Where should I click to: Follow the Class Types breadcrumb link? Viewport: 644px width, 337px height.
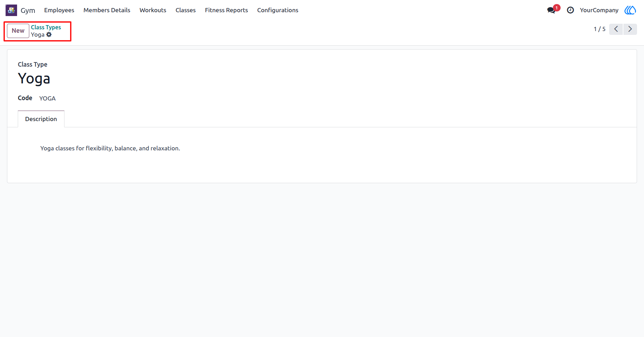[46, 27]
